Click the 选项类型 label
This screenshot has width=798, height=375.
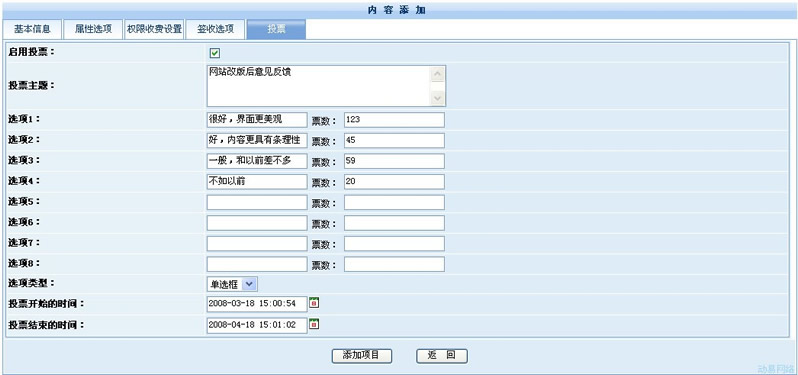pyautogui.click(x=31, y=282)
